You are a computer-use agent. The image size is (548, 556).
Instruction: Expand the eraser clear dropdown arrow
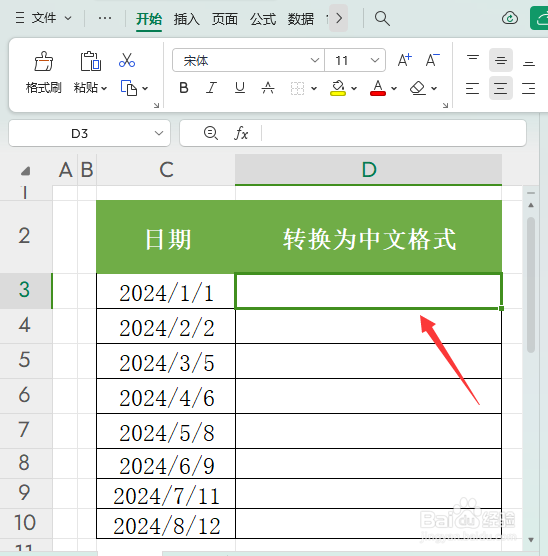click(x=434, y=88)
